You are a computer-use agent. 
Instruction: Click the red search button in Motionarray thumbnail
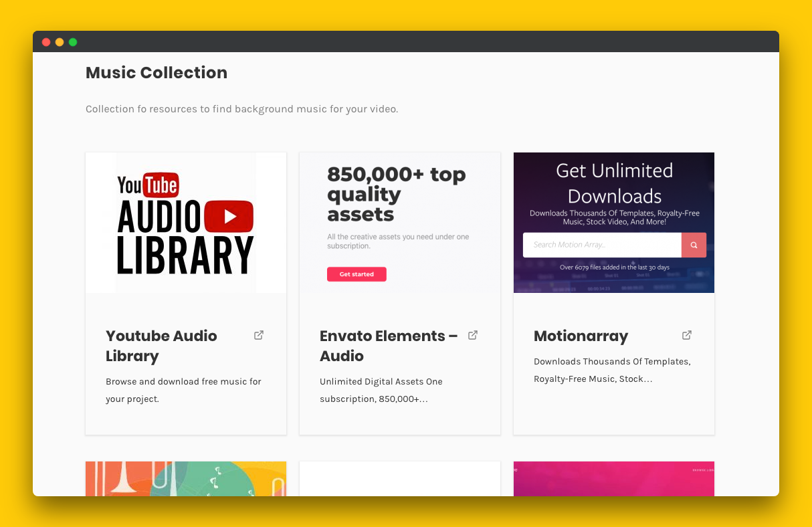[694, 245]
